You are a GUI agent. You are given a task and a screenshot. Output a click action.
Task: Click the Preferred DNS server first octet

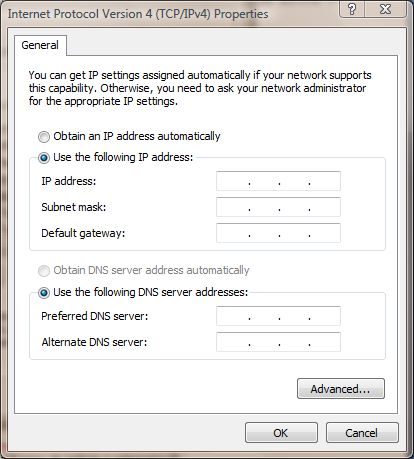click(233, 316)
